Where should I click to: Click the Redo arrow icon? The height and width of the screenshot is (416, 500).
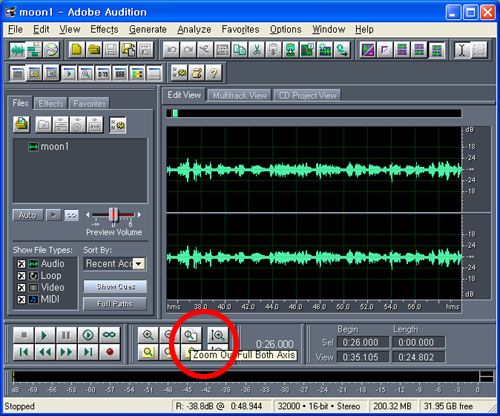188,50
